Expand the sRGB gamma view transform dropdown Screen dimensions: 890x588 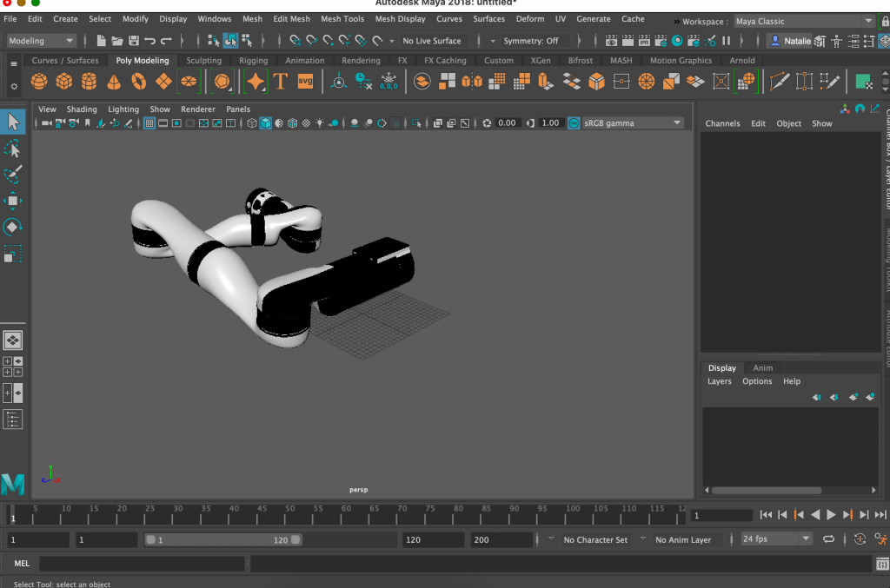pyautogui.click(x=677, y=123)
